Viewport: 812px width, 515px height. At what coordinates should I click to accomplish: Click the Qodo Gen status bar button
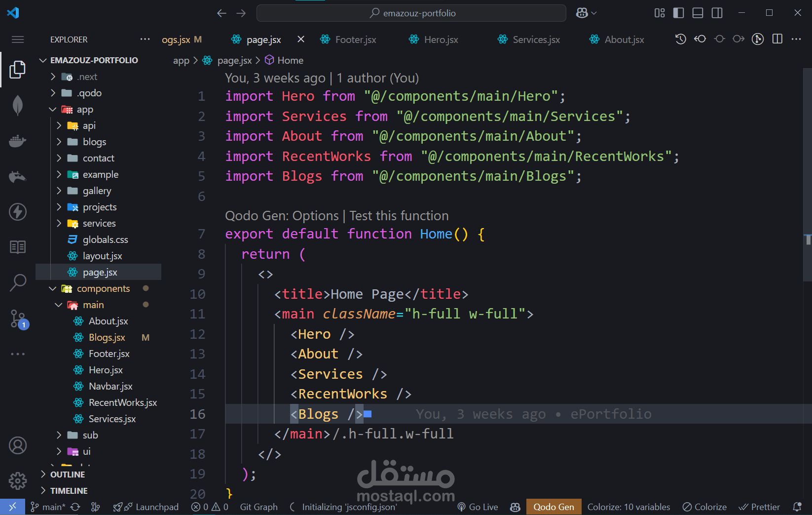tap(554, 507)
